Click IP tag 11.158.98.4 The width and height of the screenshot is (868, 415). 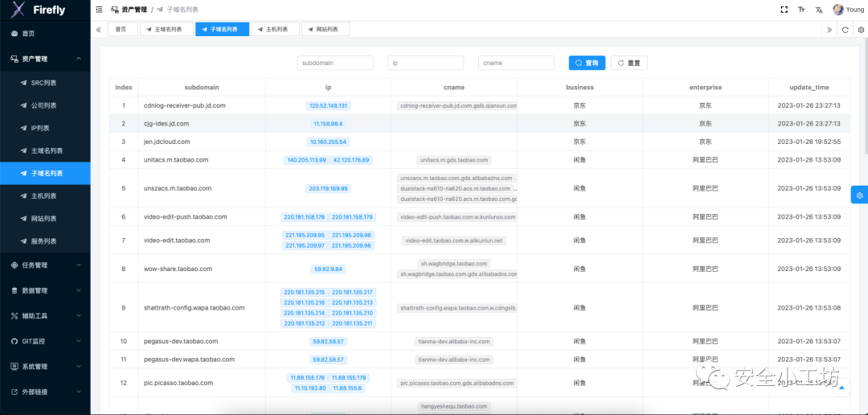point(328,124)
